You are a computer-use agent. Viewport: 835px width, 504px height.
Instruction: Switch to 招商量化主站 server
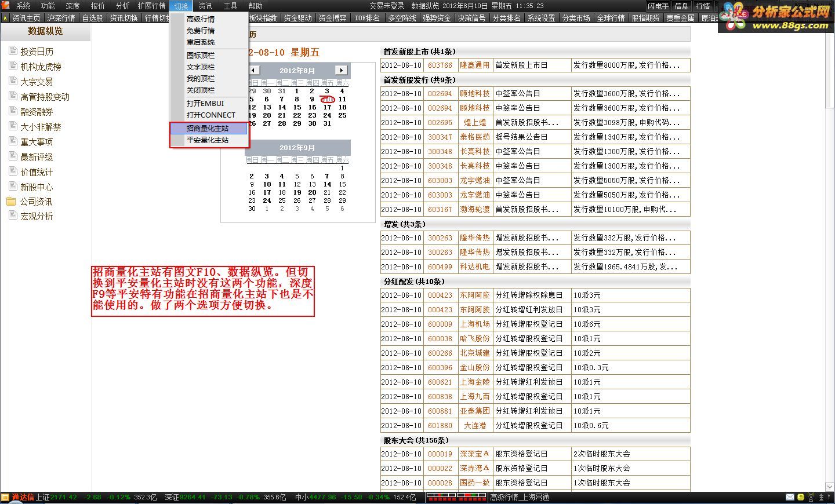tap(209, 128)
